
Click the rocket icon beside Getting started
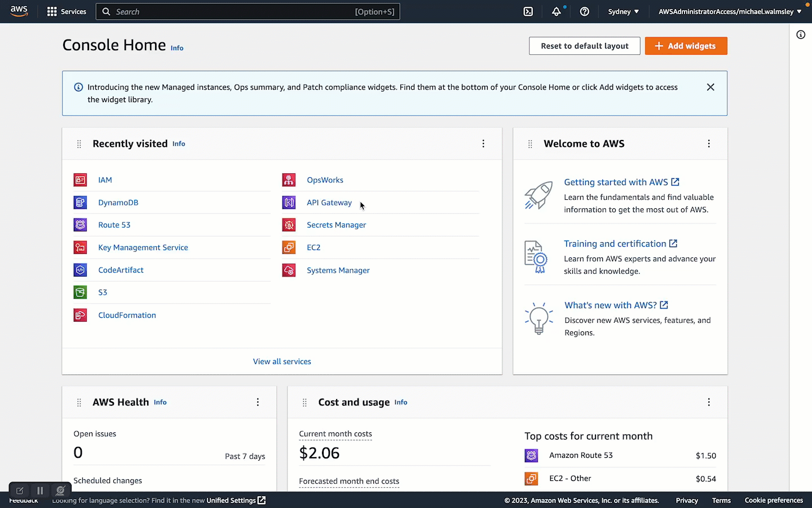539,195
